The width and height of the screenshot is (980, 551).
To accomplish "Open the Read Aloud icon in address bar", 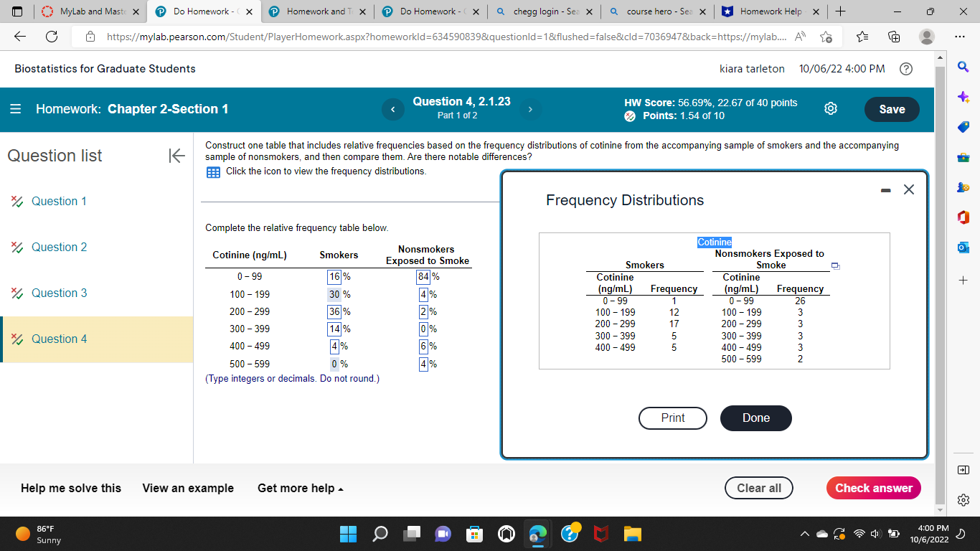I will (x=799, y=37).
